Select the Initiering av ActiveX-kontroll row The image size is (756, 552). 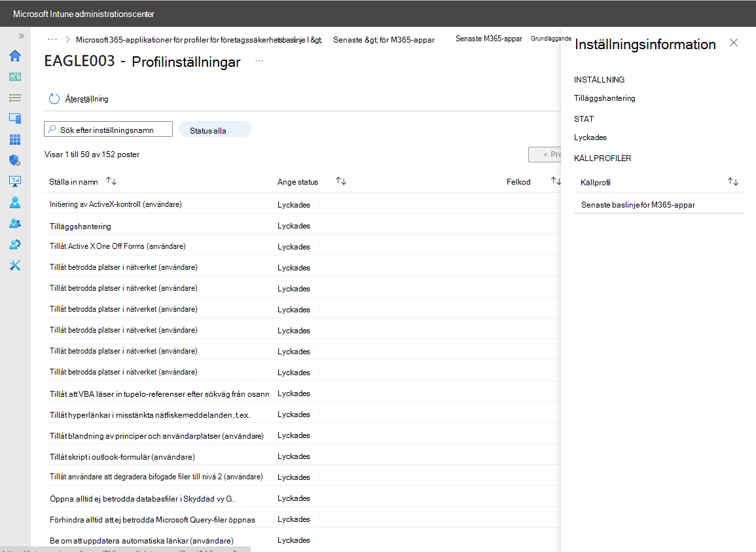coord(302,204)
